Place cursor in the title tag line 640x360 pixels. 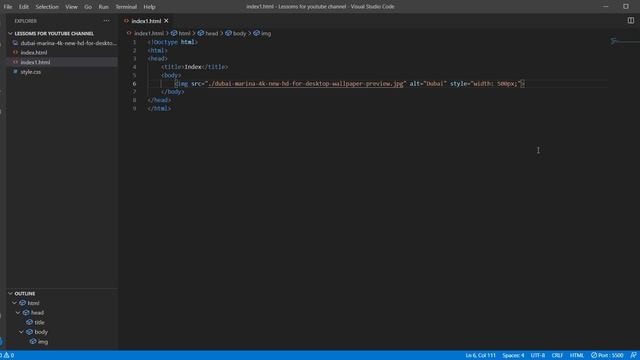coord(195,67)
